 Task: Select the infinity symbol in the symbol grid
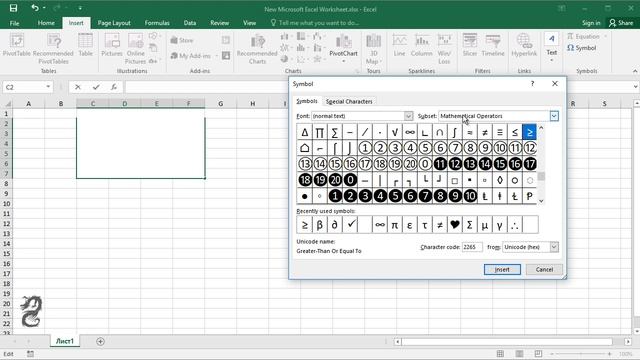coord(410,132)
